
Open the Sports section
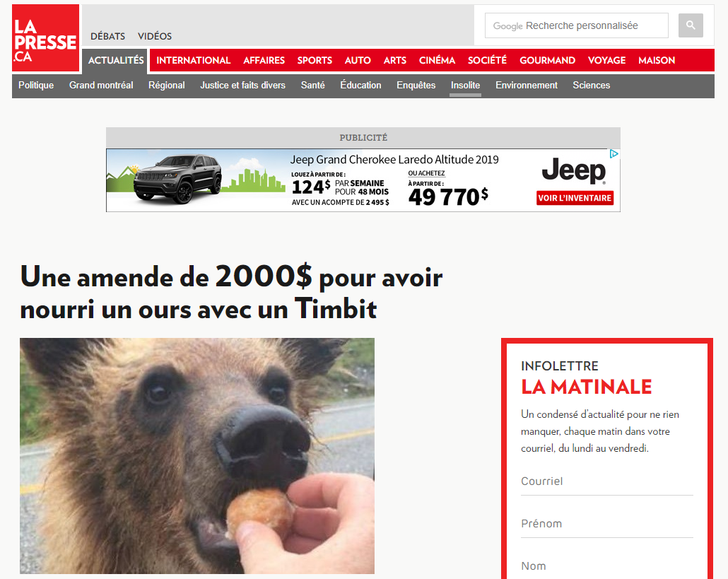315,60
